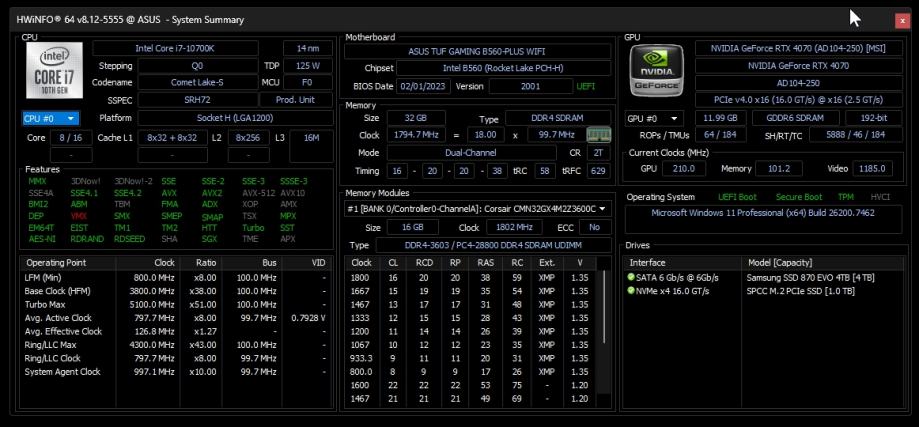Click the Prod. Unit field
This screenshot has height=427, width=919.
click(296, 100)
